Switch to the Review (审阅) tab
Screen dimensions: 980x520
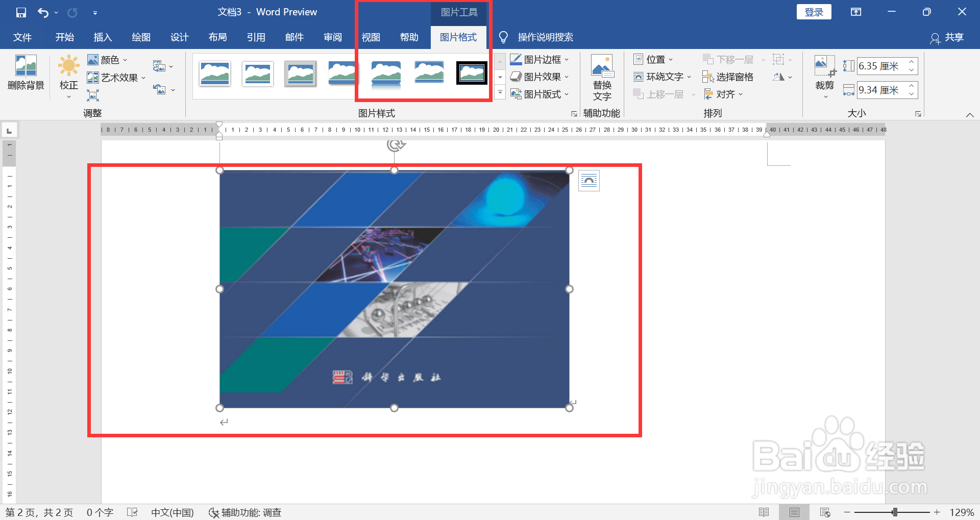pyautogui.click(x=333, y=37)
